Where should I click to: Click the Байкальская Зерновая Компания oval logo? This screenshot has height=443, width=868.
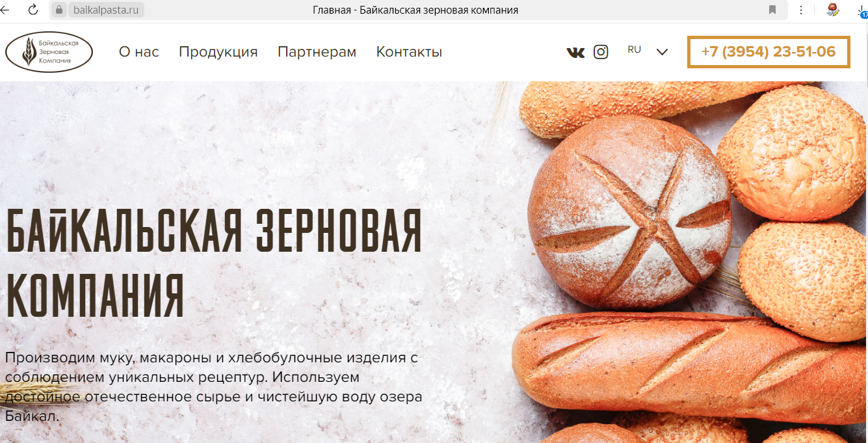click(49, 52)
